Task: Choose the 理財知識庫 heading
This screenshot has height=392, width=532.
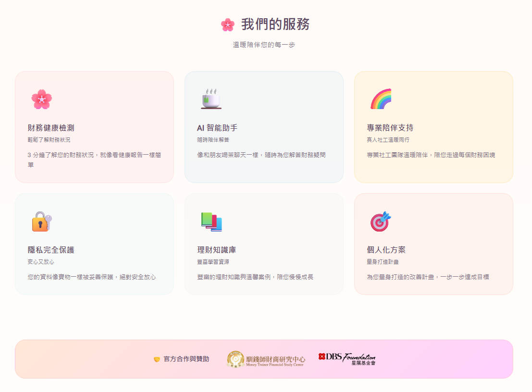Action: [x=216, y=250]
